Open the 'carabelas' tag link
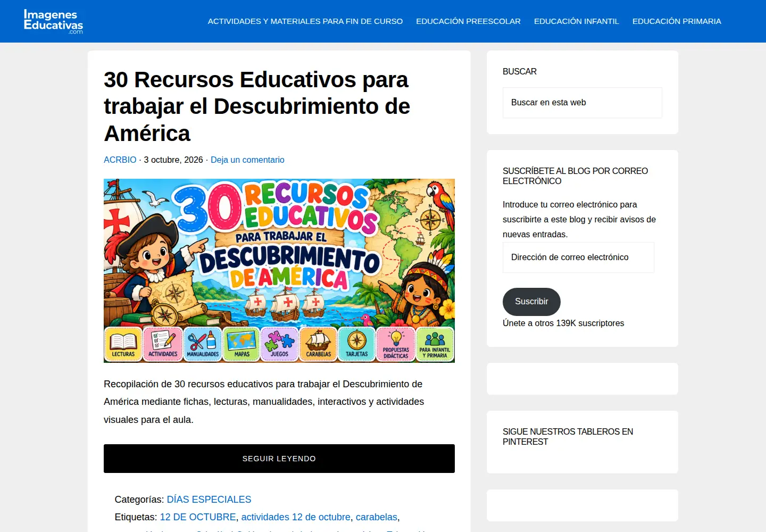Screen dimensions: 766x532 click(x=377, y=517)
